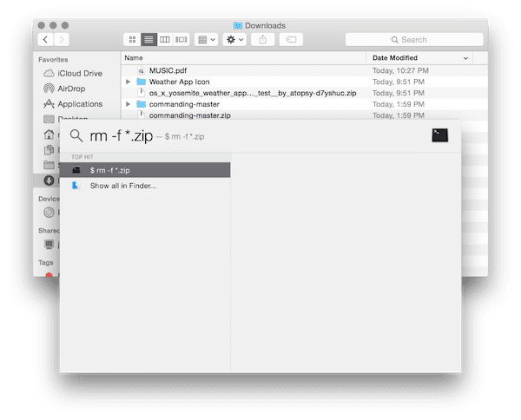Click Today, 10:27 PM date cell
The image size is (521, 420).
400,70
